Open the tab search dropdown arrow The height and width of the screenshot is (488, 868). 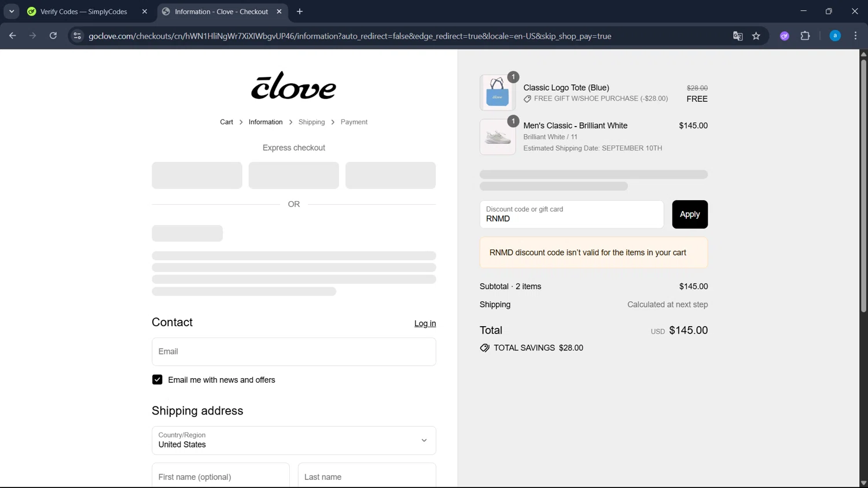pyautogui.click(x=12, y=12)
